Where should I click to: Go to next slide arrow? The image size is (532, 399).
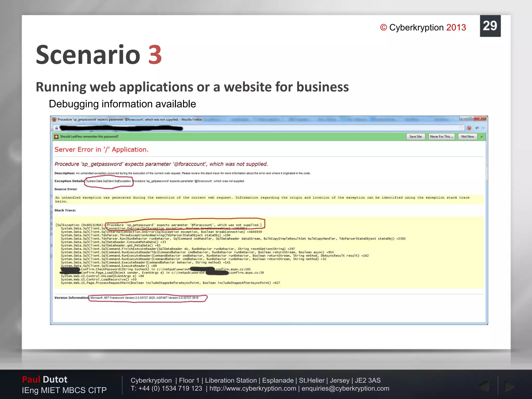pos(508,386)
